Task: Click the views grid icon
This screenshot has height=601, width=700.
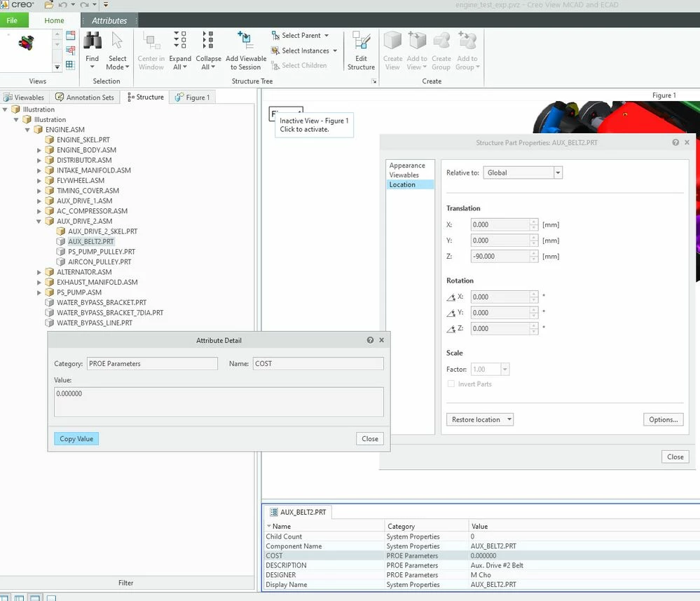Action: tap(71, 65)
